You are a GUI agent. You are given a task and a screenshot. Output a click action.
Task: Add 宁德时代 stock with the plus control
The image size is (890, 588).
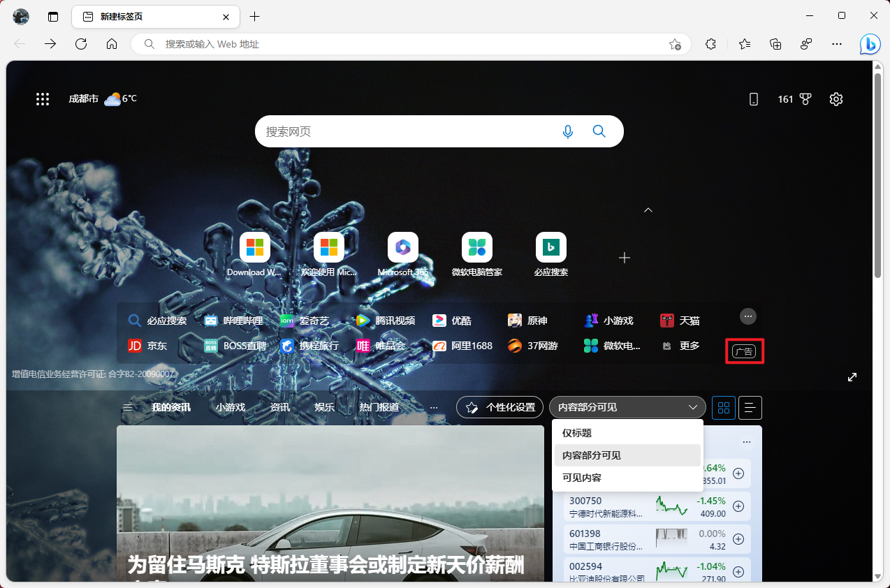click(x=738, y=506)
